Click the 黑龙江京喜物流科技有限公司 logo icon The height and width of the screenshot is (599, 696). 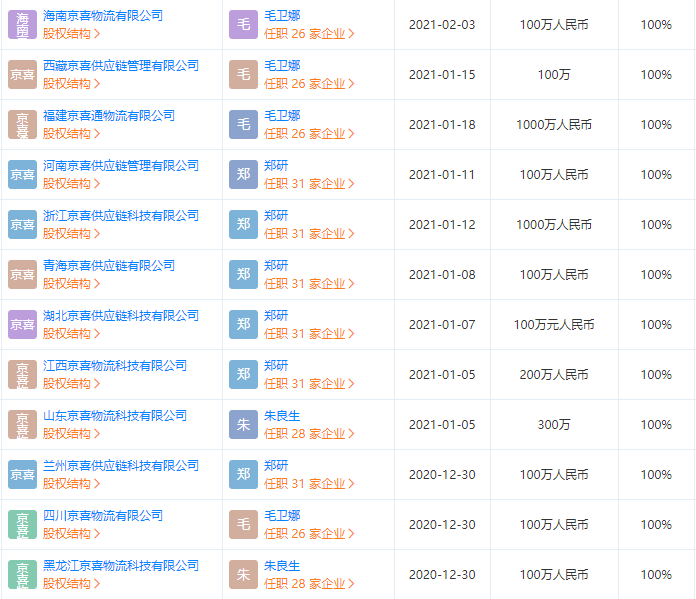(22, 575)
